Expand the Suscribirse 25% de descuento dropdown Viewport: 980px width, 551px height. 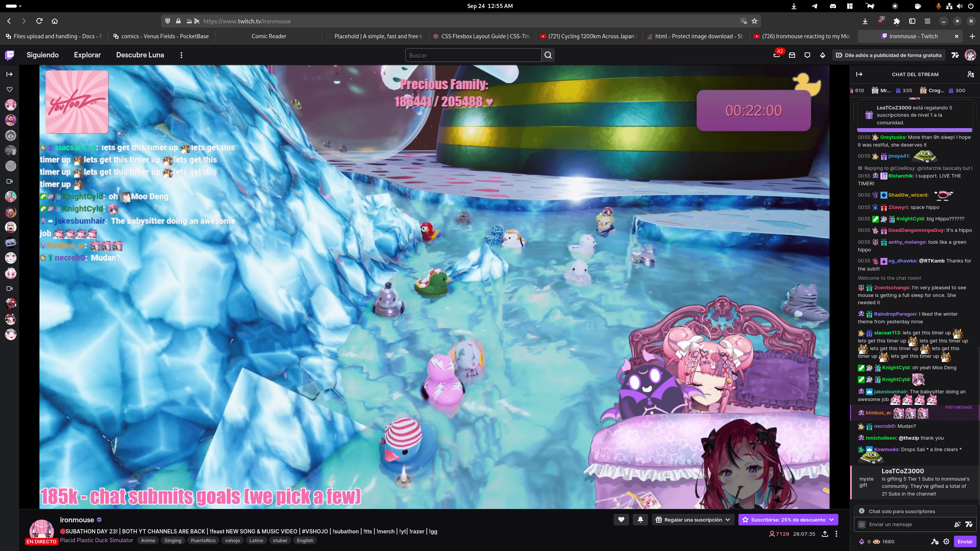pyautogui.click(x=788, y=520)
